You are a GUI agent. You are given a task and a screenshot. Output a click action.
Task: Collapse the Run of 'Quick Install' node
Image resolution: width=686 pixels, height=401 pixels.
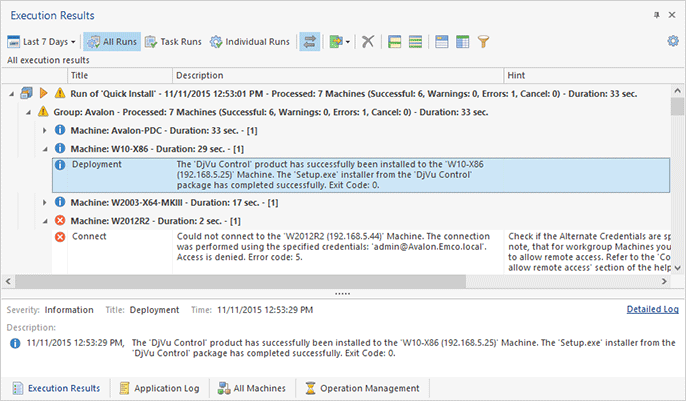click(x=11, y=94)
